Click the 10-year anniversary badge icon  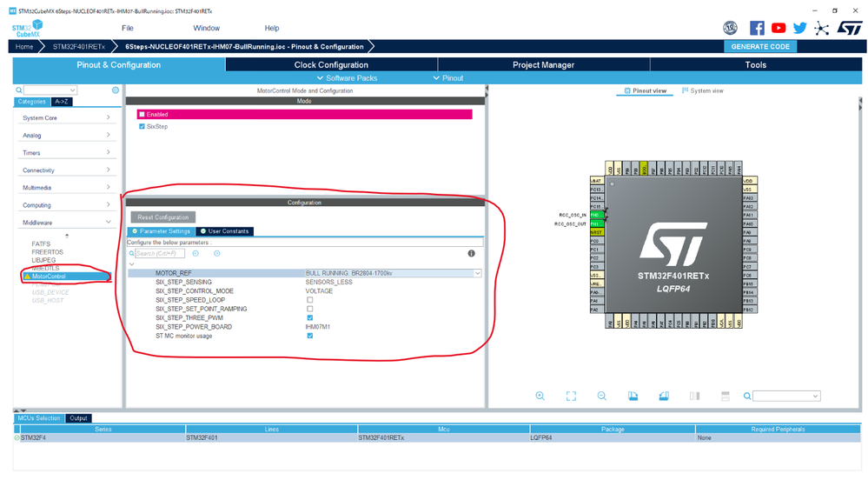[730, 28]
